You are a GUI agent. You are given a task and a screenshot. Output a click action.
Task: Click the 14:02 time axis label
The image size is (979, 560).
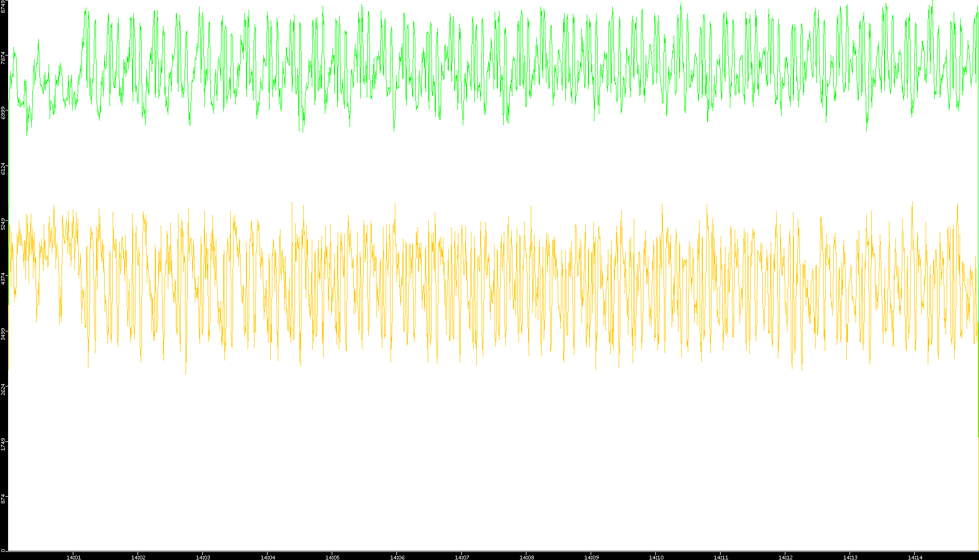pyautogui.click(x=138, y=557)
